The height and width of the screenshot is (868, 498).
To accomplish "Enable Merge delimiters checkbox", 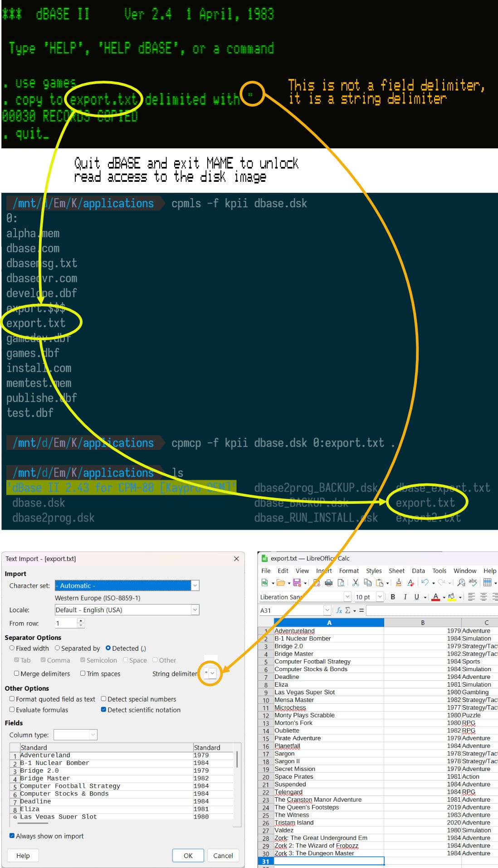I will point(17,673).
